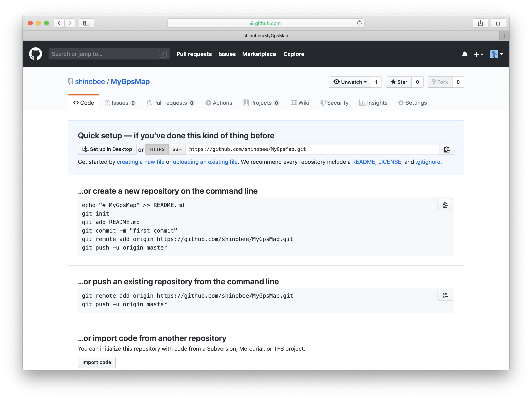Open the Unwatch dropdown

pyautogui.click(x=350, y=82)
